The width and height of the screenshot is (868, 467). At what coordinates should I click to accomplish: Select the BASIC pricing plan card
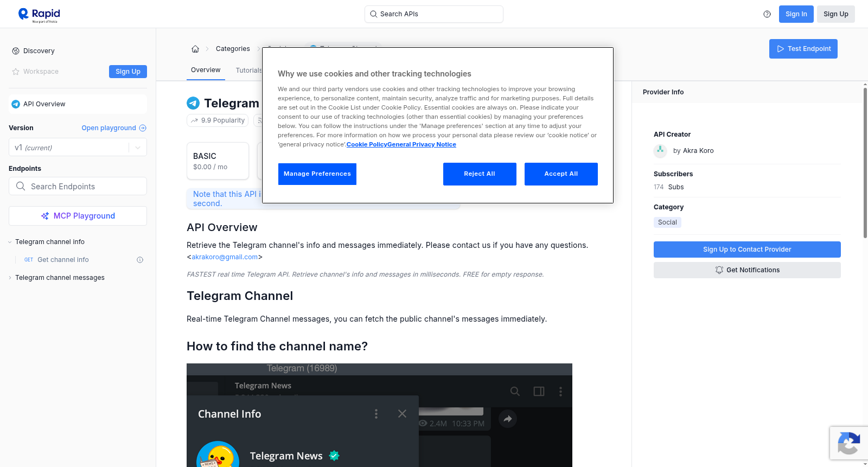click(x=218, y=161)
